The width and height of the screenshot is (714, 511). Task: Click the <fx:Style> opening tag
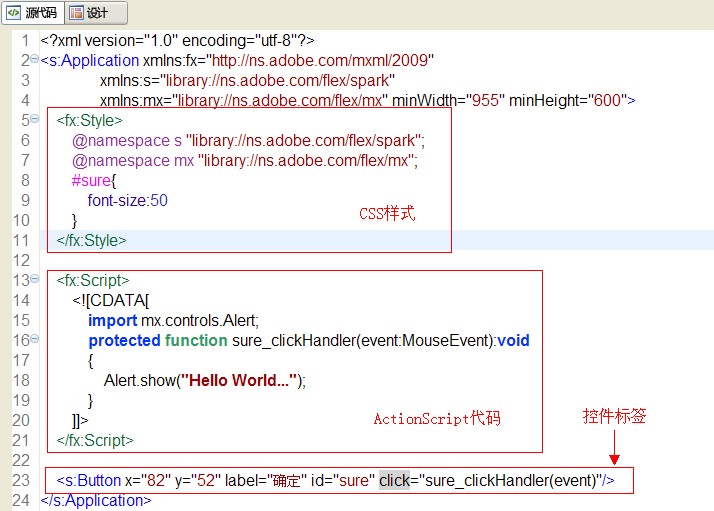(89, 121)
